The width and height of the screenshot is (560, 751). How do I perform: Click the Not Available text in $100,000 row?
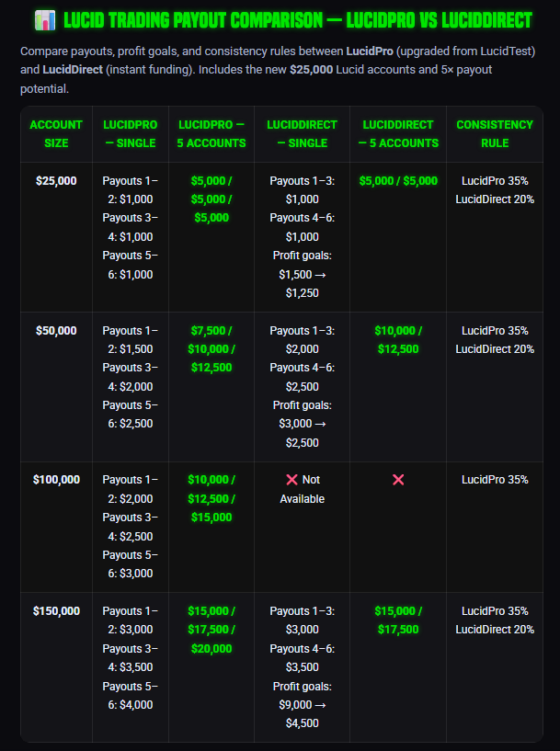pyautogui.click(x=302, y=489)
